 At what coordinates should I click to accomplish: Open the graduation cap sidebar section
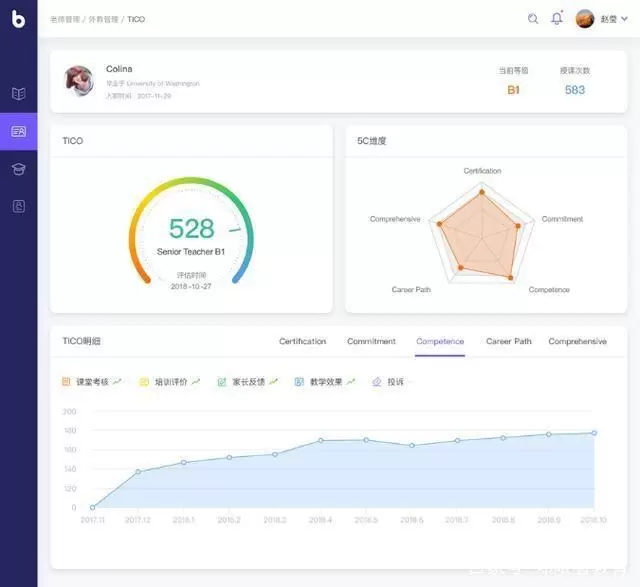pos(18,169)
